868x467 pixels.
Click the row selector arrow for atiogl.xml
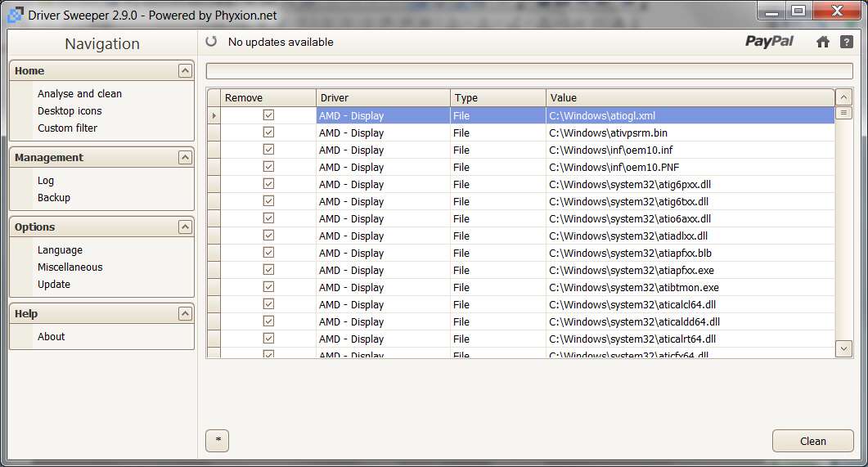click(214, 115)
